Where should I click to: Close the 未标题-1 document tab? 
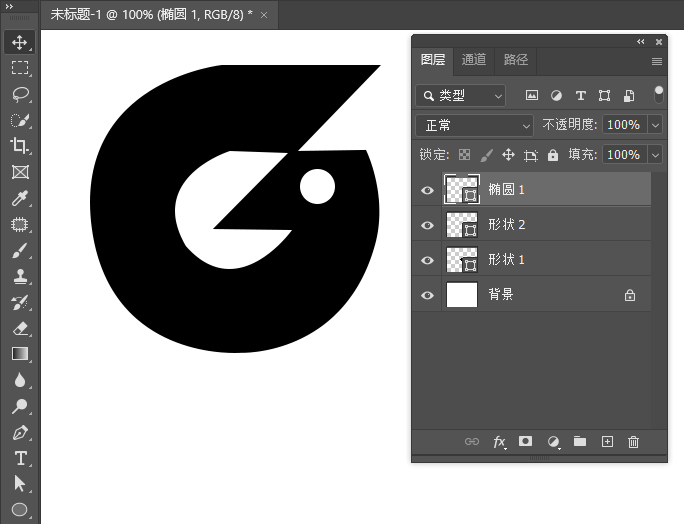(264, 15)
